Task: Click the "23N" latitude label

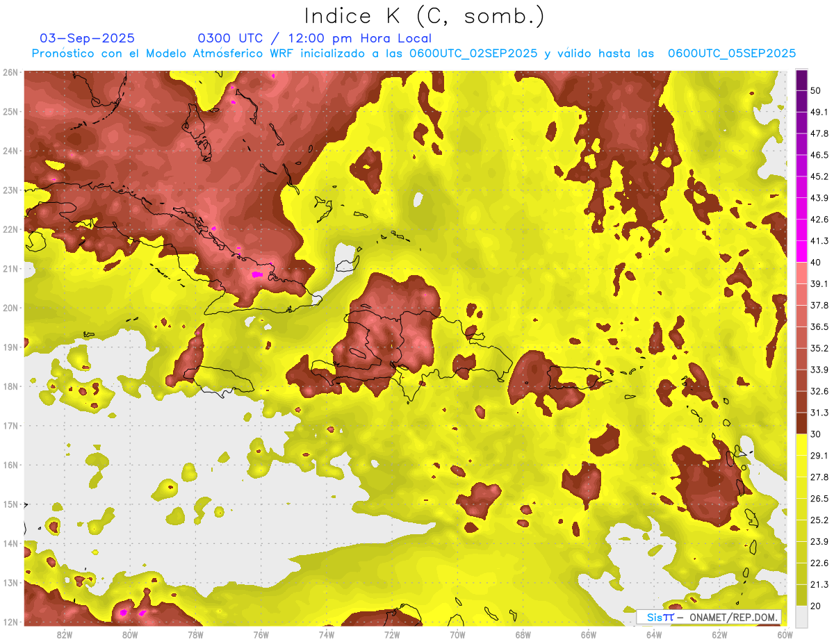Action: pyautogui.click(x=10, y=190)
